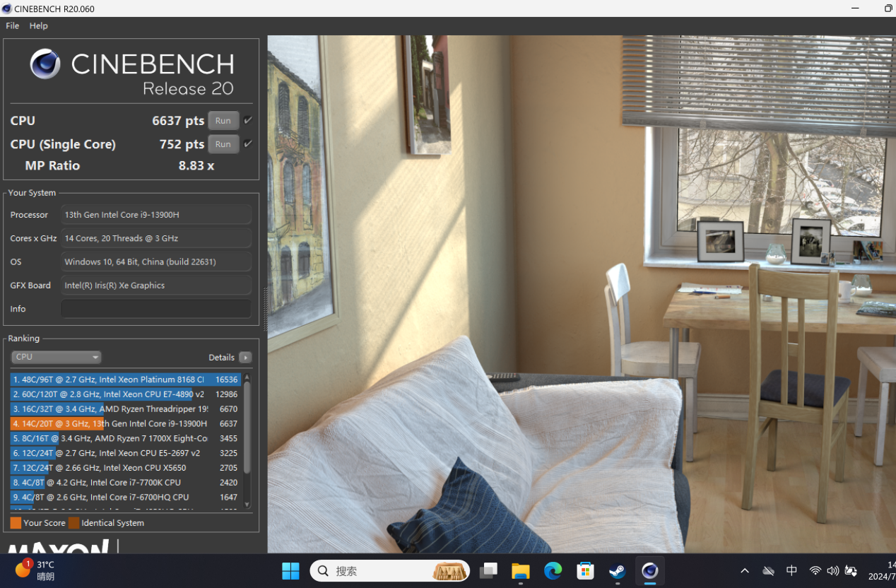Select ranking row Intel Xeon CPU X5650
Viewport: 896px width, 588px height.
(126, 468)
